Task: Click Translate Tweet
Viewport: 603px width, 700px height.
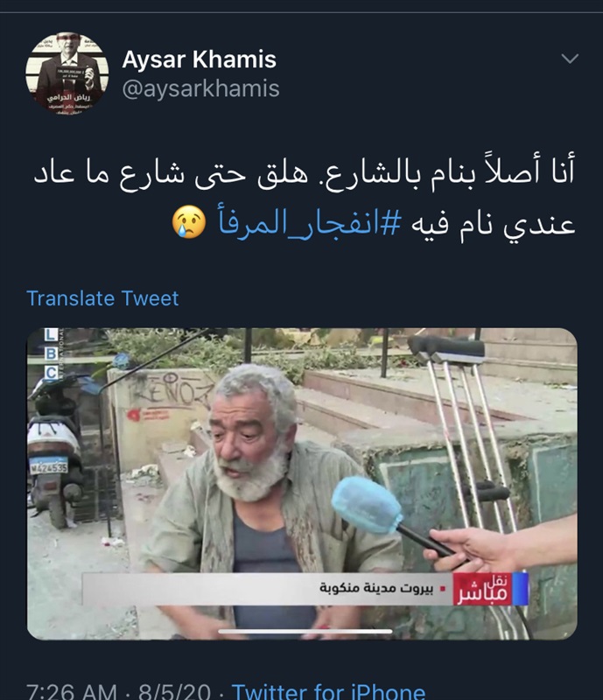Action: (102, 298)
